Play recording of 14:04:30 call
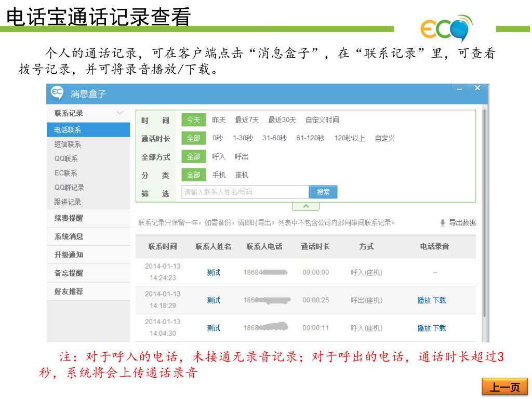The height and width of the screenshot is (399, 532). coord(424,328)
